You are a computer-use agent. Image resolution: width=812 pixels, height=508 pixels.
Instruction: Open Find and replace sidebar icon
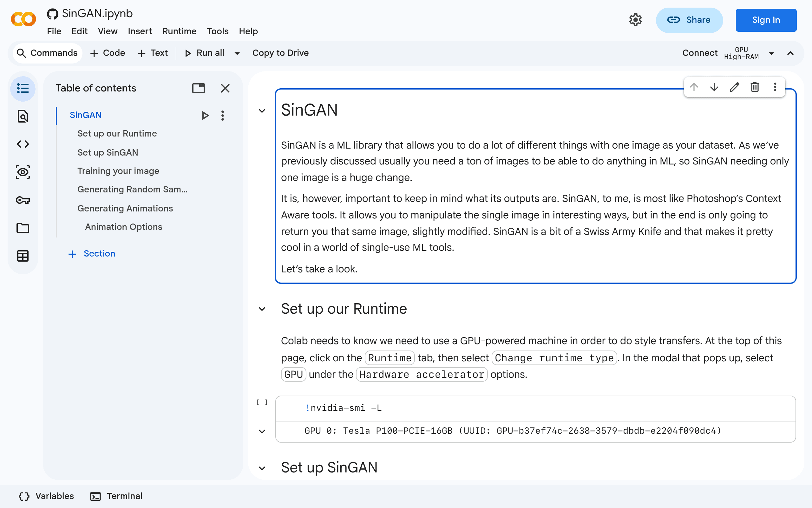[x=23, y=116]
